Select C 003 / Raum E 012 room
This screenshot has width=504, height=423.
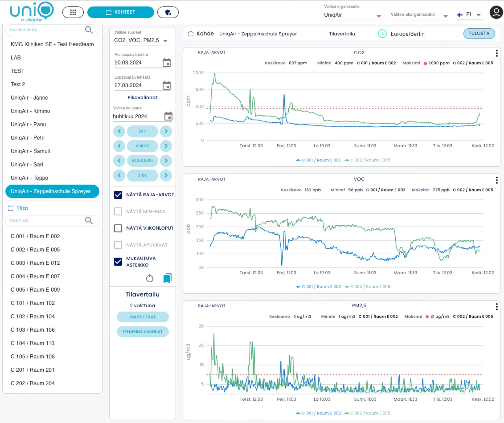coord(35,263)
